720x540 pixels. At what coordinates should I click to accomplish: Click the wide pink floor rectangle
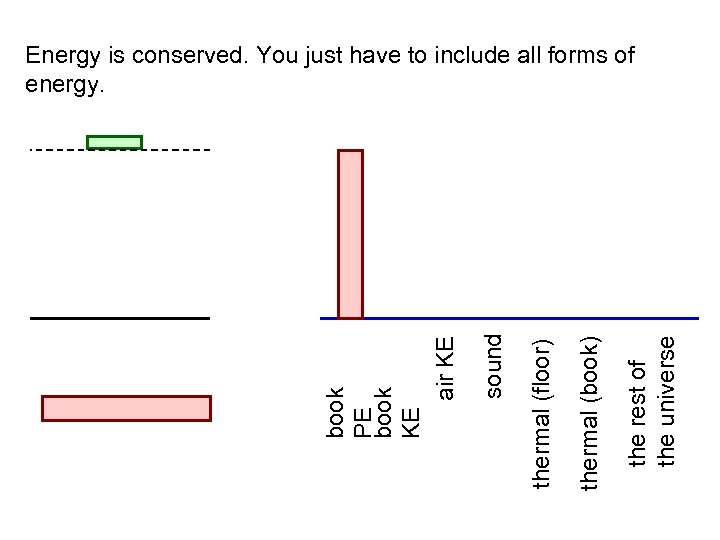pyautogui.click(x=126, y=408)
